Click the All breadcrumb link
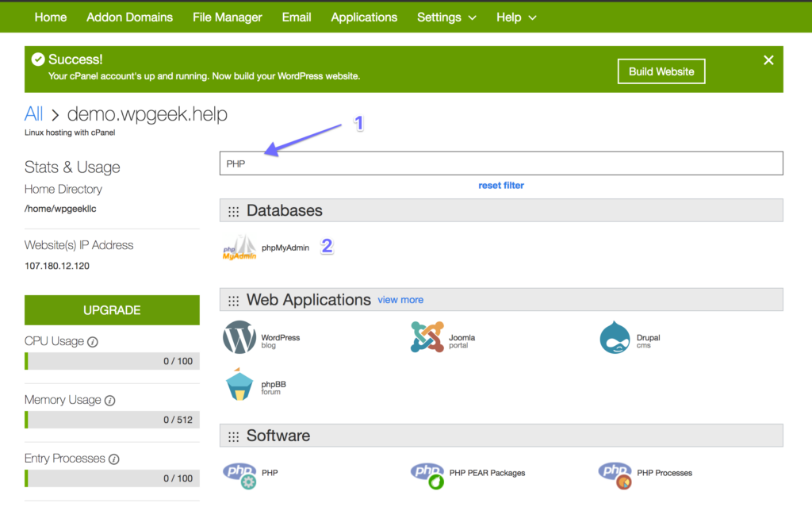The image size is (812, 507). click(33, 113)
